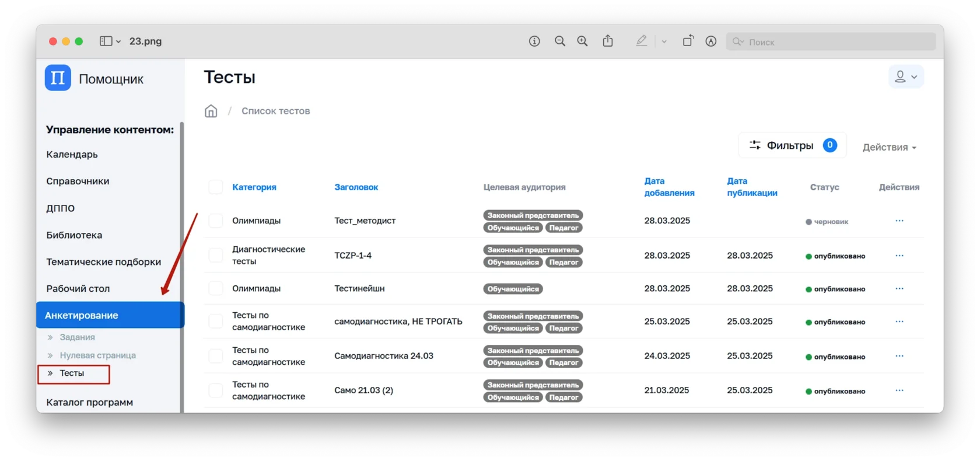Open the Фильтры button
Viewport: 980px width, 461px height.
[x=792, y=146]
